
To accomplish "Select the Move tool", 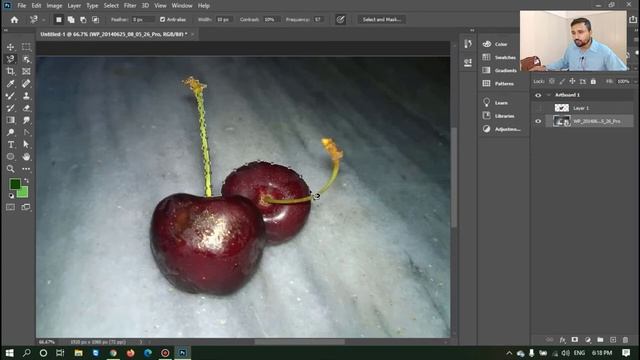I will pos(11,47).
